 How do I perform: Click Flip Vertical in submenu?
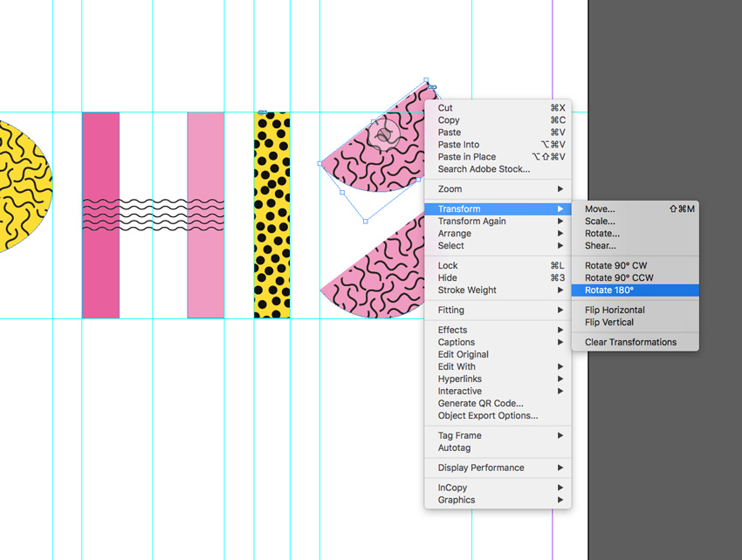coord(609,323)
